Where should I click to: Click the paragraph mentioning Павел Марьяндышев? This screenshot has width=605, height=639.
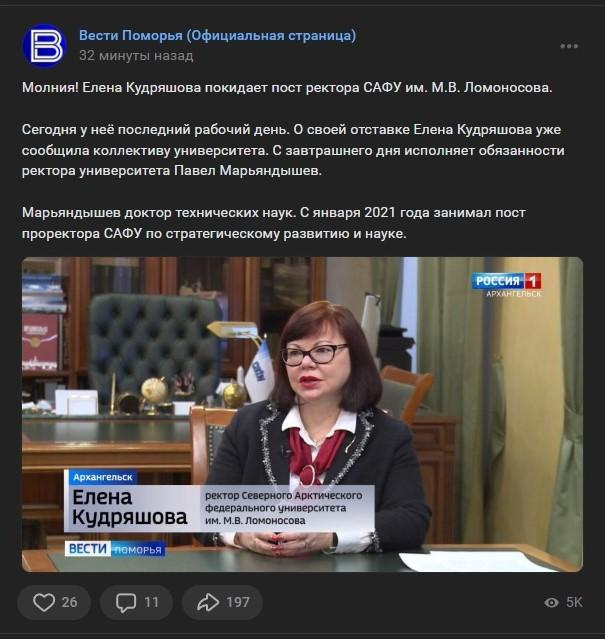pos(293,150)
